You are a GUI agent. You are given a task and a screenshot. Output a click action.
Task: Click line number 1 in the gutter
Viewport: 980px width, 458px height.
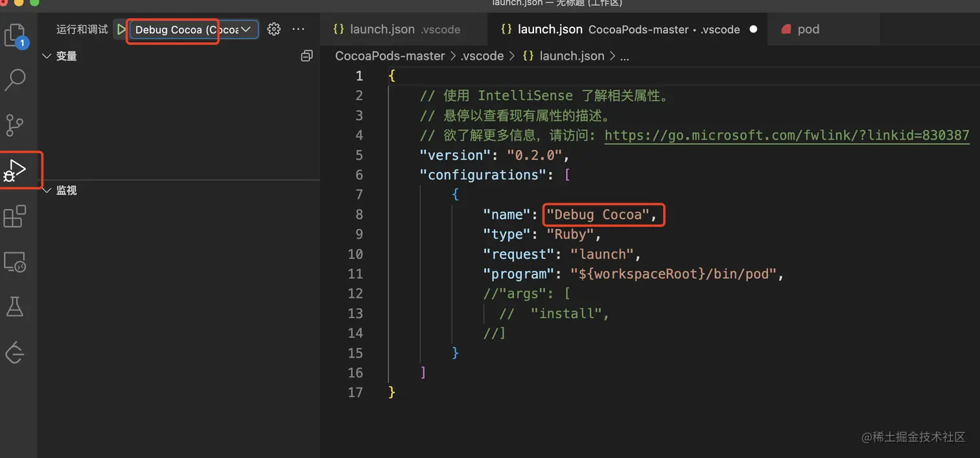tap(359, 76)
